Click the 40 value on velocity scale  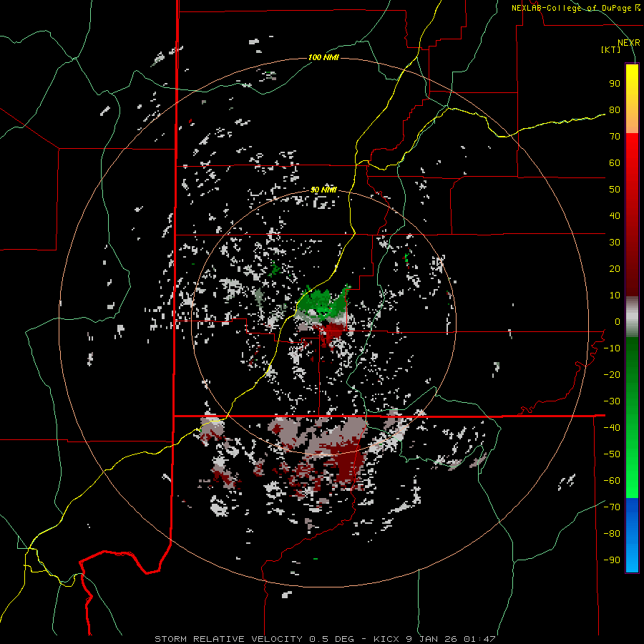[x=615, y=216]
